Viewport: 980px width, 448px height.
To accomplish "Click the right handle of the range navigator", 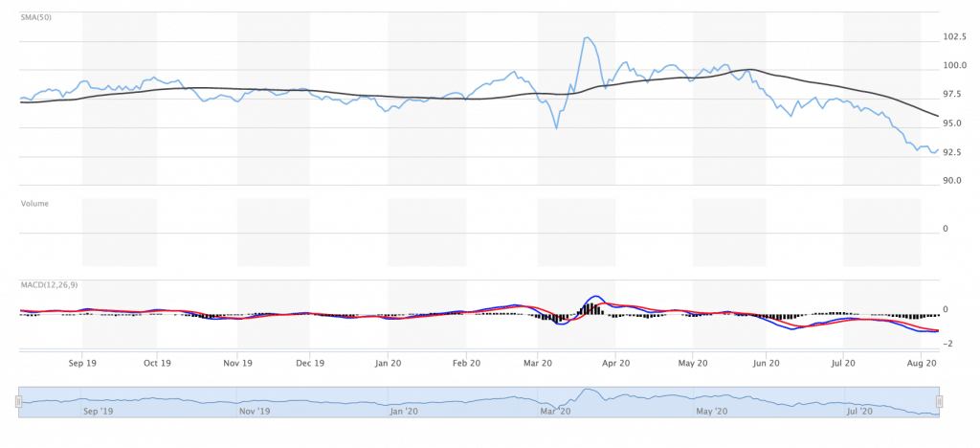I will tap(939, 402).
